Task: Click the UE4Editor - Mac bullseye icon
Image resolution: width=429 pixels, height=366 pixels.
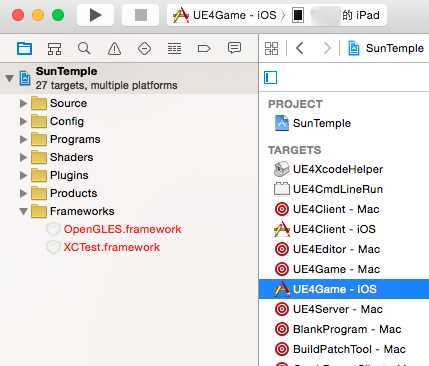Action: coord(282,249)
